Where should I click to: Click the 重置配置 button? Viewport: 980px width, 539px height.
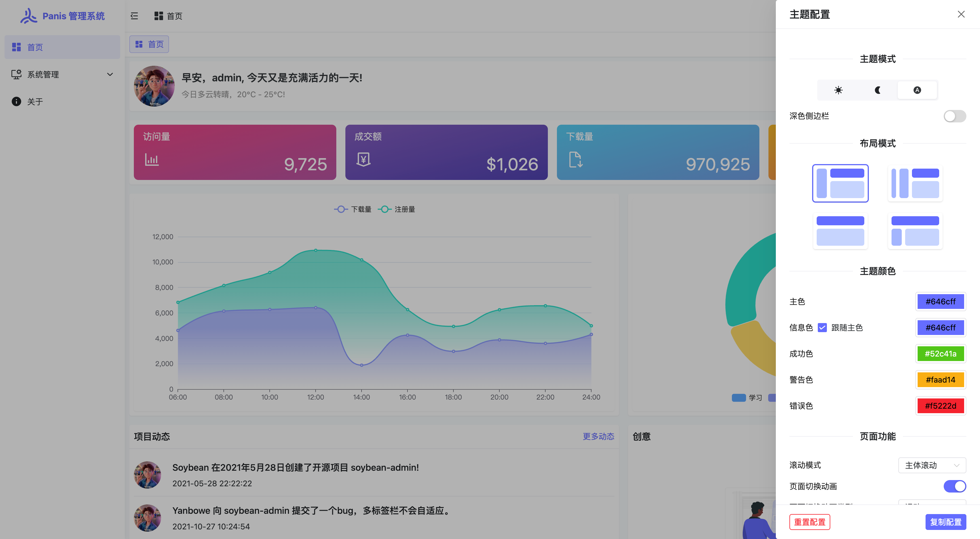click(x=810, y=522)
